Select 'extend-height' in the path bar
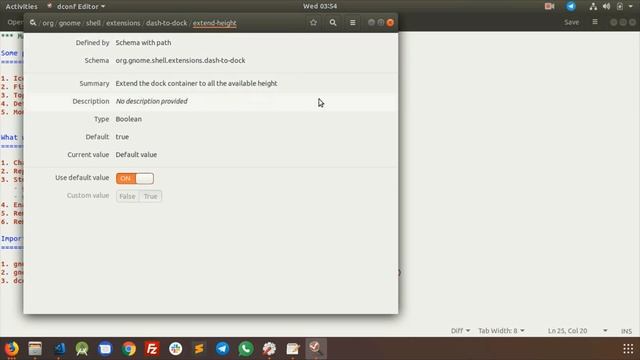The width and height of the screenshot is (640, 360). (215, 23)
